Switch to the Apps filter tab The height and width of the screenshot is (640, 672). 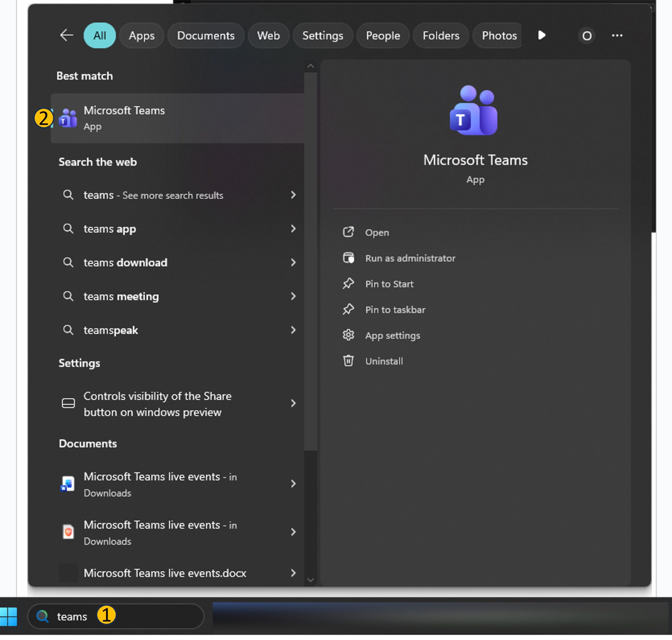pos(142,36)
